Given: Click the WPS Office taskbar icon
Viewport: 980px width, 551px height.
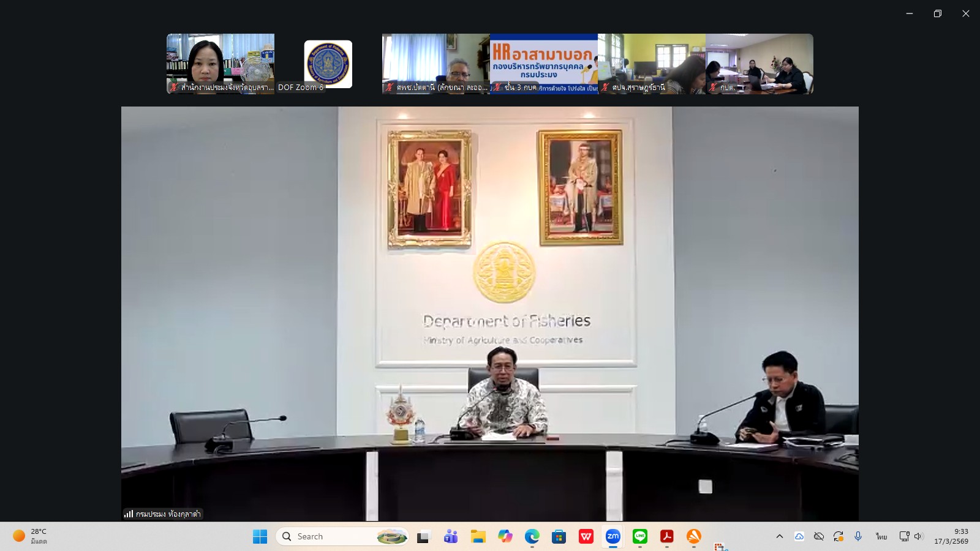Looking at the screenshot, I should pyautogui.click(x=586, y=537).
